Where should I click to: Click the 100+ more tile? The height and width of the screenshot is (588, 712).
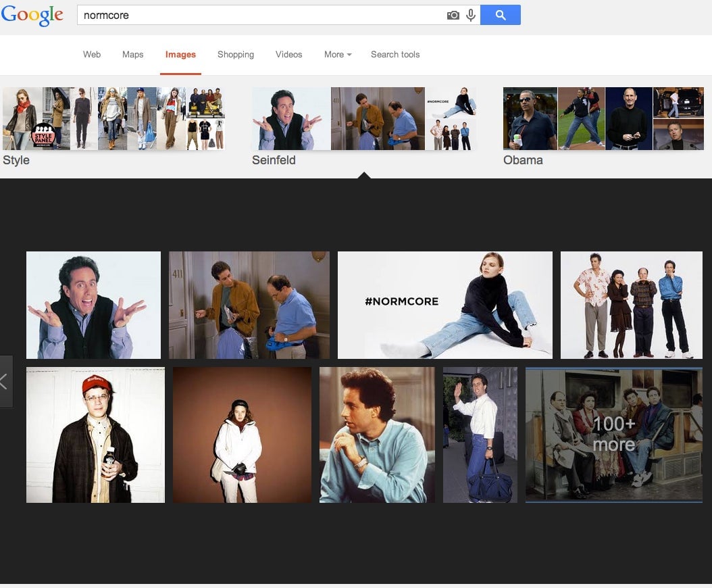(614, 435)
